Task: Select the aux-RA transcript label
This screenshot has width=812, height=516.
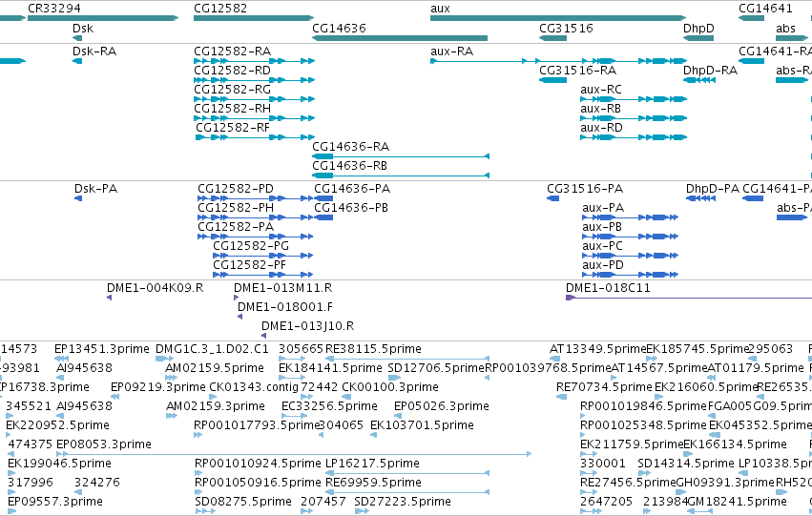Action: [451, 52]
